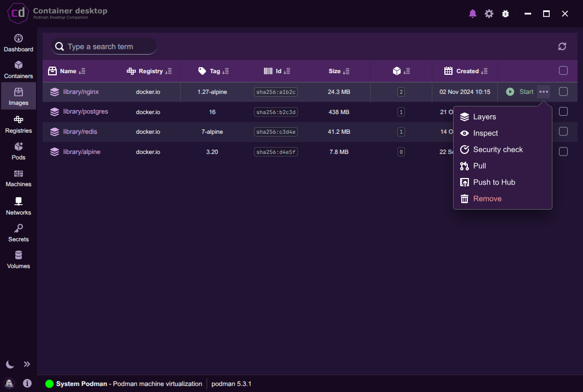Click System Podman connection status text

129,384
